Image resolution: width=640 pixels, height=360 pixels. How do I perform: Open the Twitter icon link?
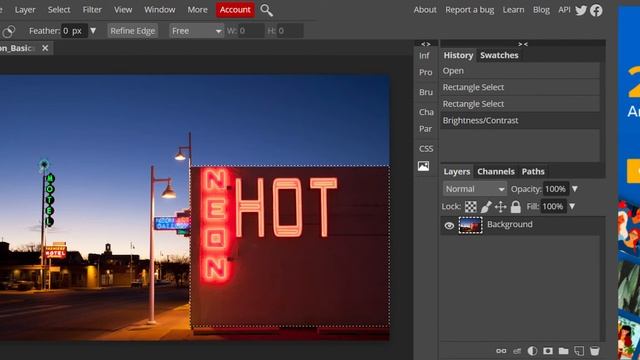tap(581, 10)
